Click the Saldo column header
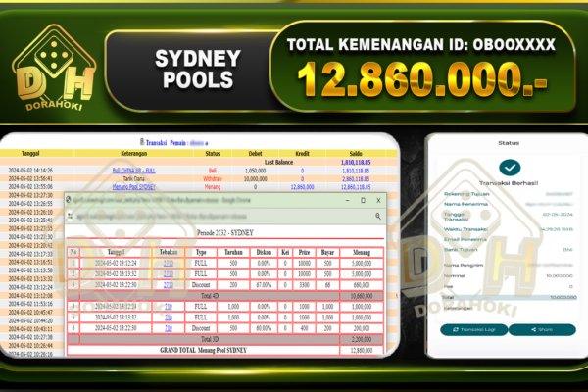 (356, 154)
